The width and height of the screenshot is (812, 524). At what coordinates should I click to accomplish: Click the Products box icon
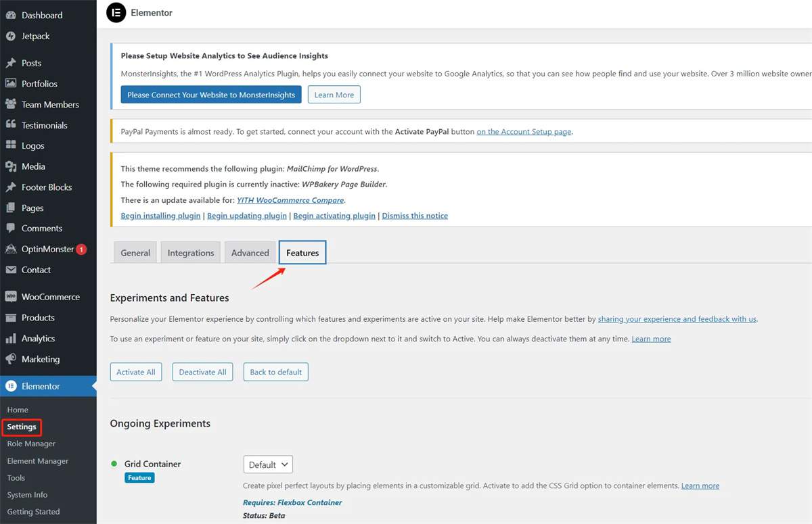11,318
